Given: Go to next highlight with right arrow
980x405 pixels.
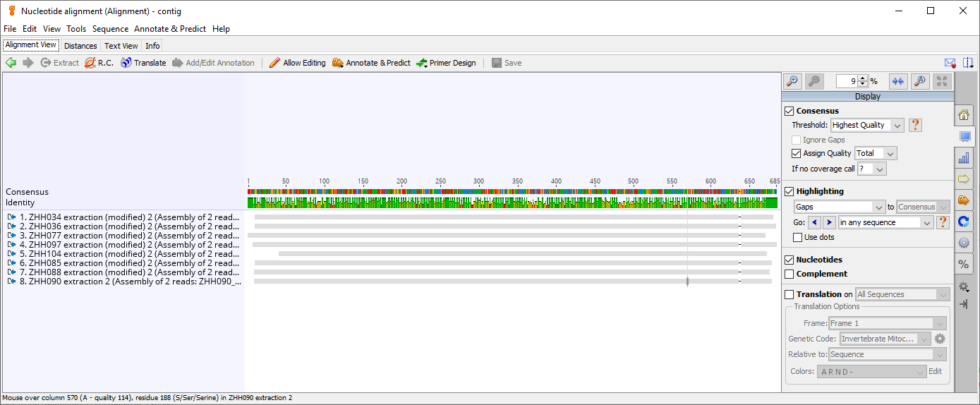Looking at the screenshot, I should tap(830, 222).
